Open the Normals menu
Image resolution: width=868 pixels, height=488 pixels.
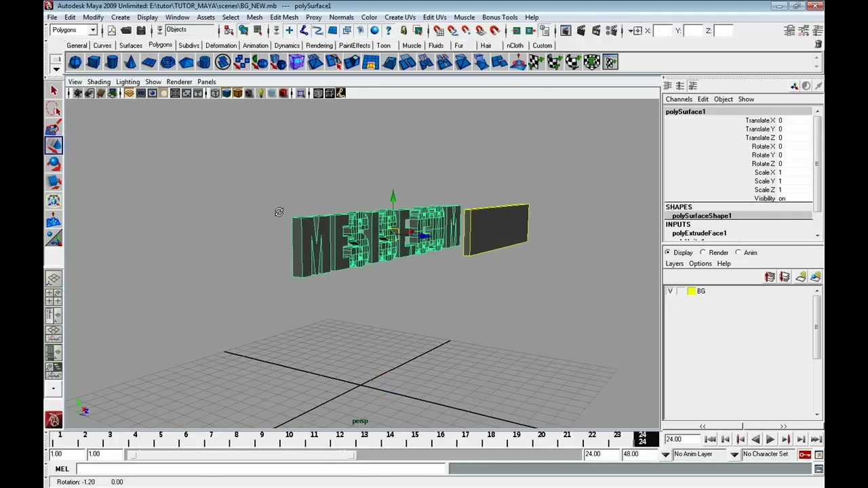[341, 17]
